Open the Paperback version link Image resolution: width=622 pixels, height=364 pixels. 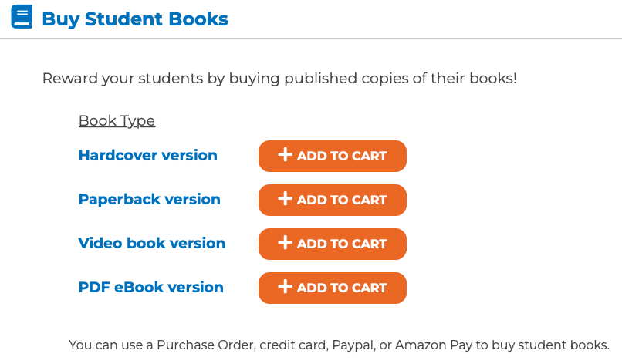click(x=149, y=200)
